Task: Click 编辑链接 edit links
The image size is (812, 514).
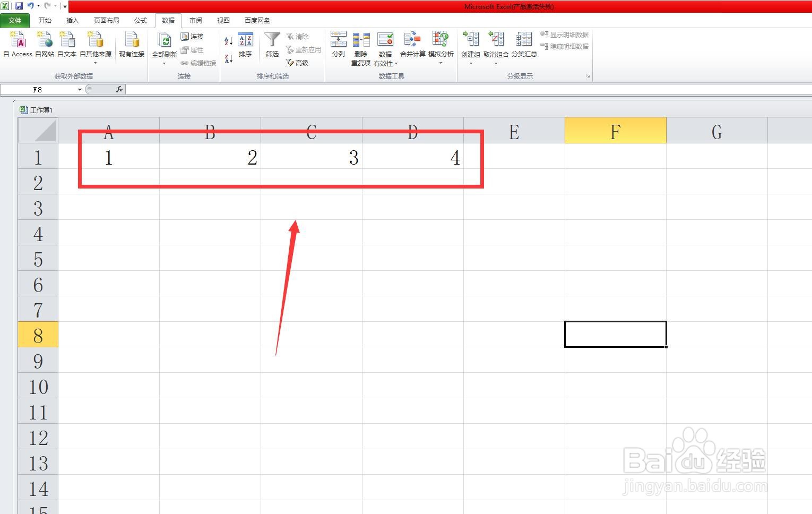Action: (x=198, y=63)
